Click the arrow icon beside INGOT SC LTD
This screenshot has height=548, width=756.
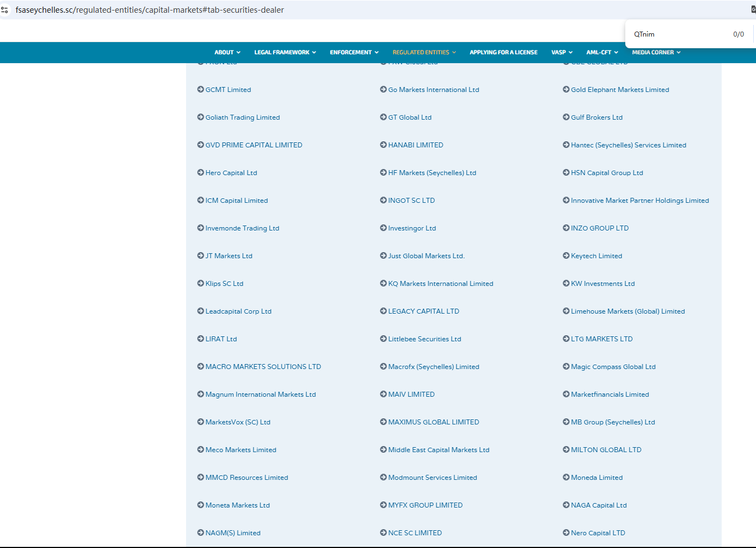(x=383, y=200)
